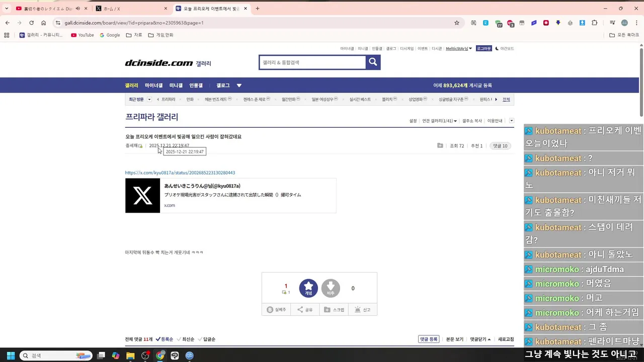
Task: Open the Chrome media control icon
Action: (x=612, y=23)
